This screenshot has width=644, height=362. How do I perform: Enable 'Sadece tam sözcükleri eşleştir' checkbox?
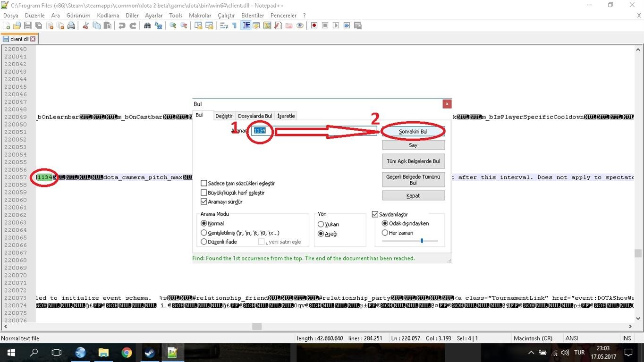(x=204, y=183)
